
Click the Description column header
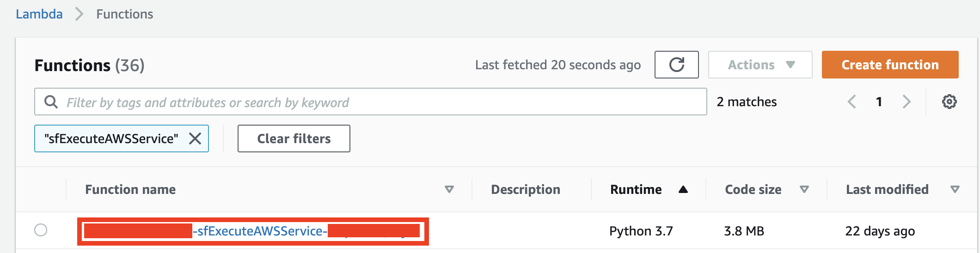pyautogui.click(x=526, y=189)
